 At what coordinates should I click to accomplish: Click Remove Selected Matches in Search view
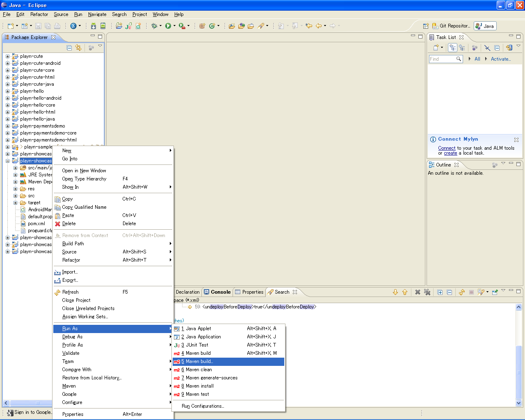click(x=418, y=292)
